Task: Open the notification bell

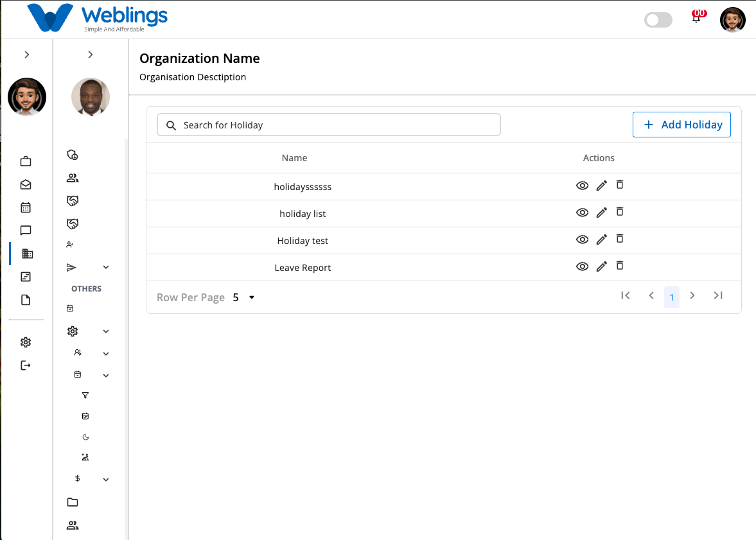Action: (697, 18)
